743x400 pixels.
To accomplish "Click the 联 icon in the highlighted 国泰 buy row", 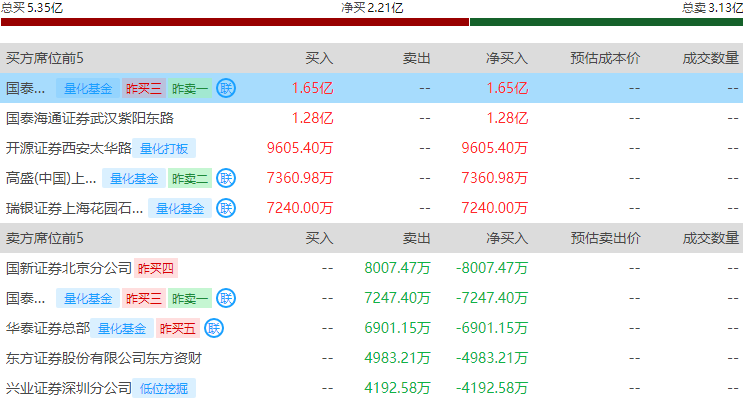I will click(x=226, y=88).
